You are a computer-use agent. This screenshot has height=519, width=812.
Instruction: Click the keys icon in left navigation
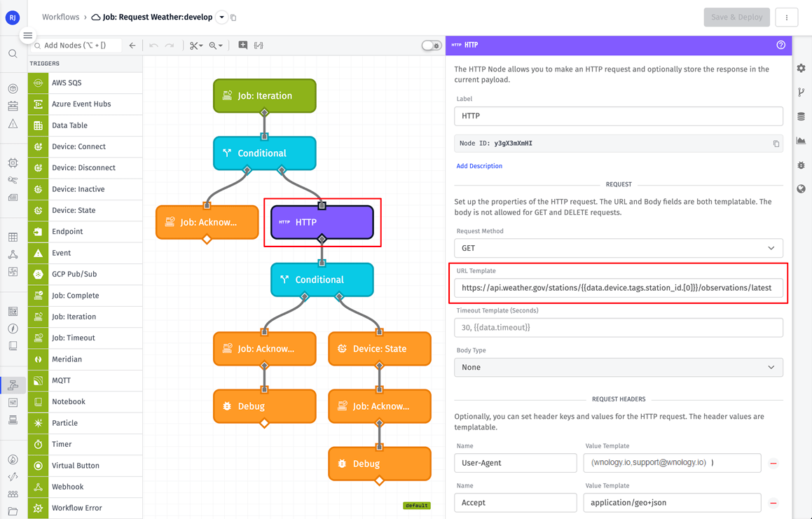point(13,180)
